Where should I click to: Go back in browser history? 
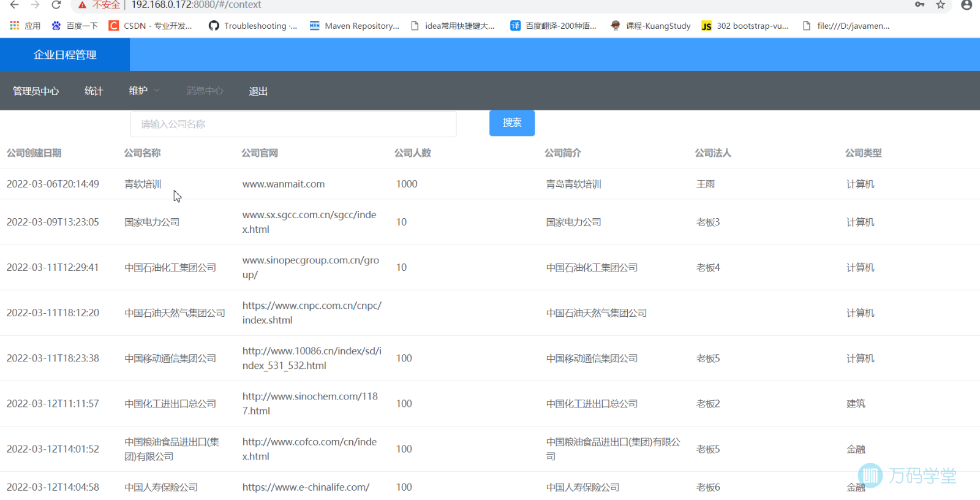14,5
